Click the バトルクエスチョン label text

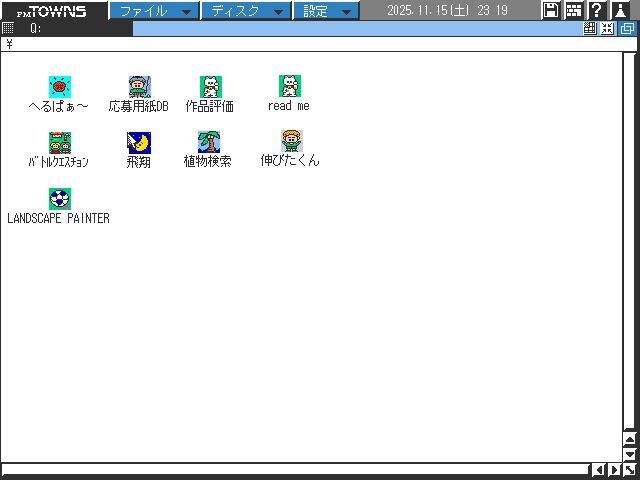coord(58,162)
